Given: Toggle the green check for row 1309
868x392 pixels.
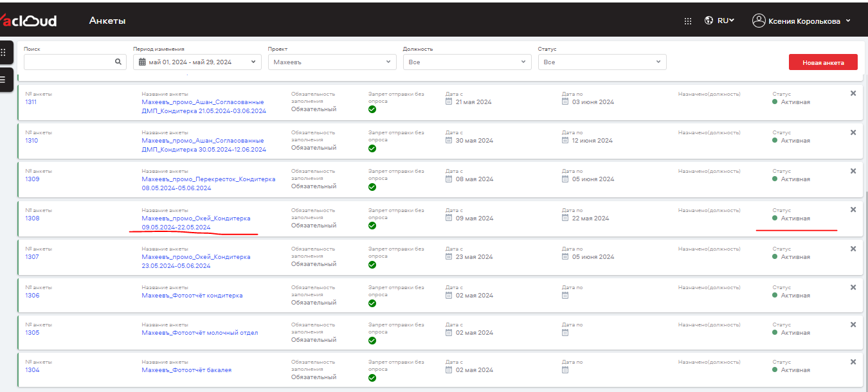Looking at the screenshot, I should [x=372, y=187].
